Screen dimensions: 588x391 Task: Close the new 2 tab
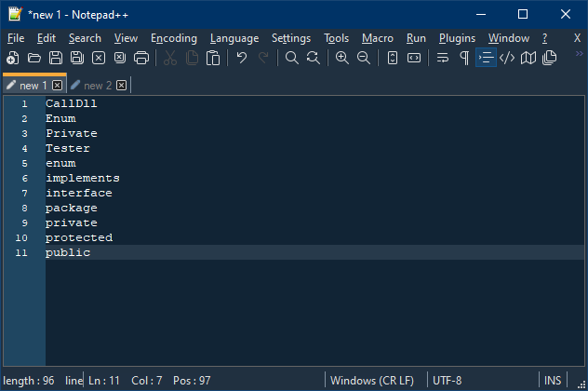click(121, 86)
